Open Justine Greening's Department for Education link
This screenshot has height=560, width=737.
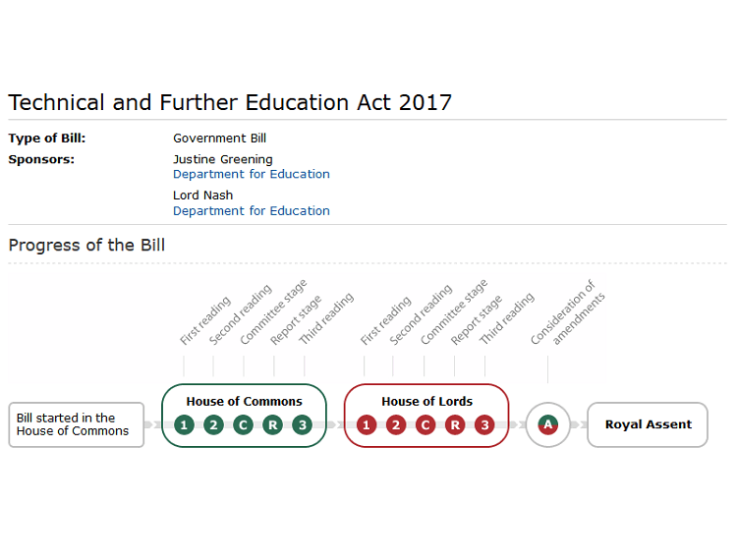coord(252,174)
